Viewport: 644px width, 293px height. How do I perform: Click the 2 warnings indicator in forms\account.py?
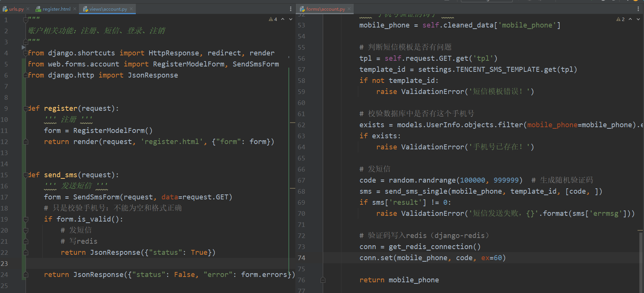pos(621,19)
